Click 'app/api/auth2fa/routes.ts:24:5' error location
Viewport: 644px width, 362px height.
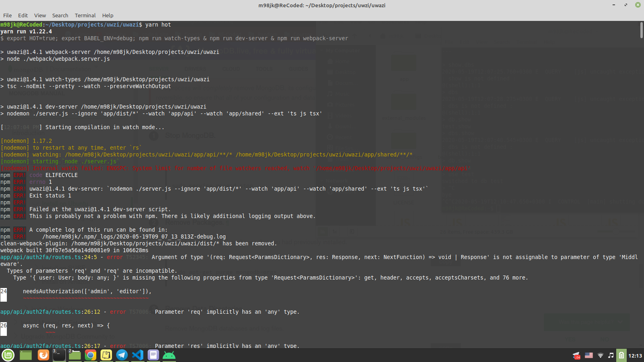(49, 257)
